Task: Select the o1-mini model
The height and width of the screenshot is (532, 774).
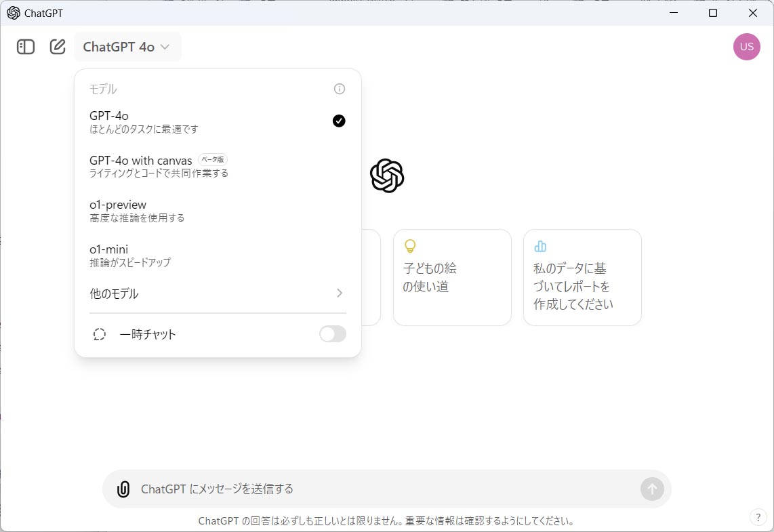Action: [217, 255]
